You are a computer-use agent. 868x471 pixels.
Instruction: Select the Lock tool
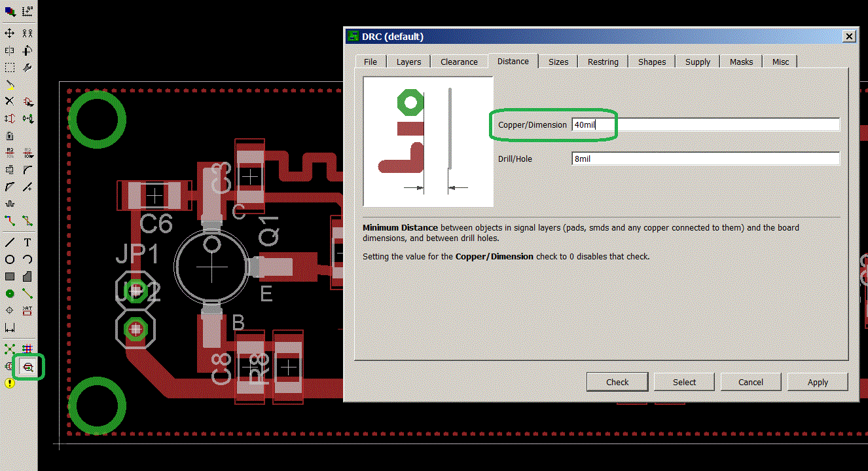tap(10, 136)
